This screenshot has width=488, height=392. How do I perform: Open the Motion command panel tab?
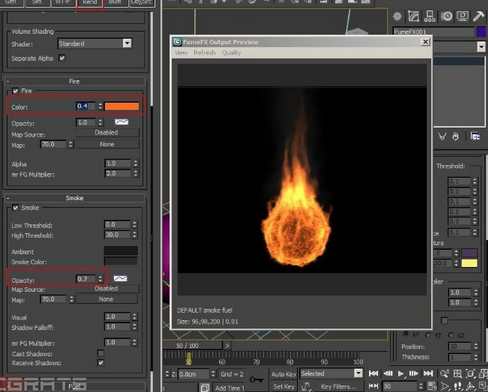click(x=447, y=16)
